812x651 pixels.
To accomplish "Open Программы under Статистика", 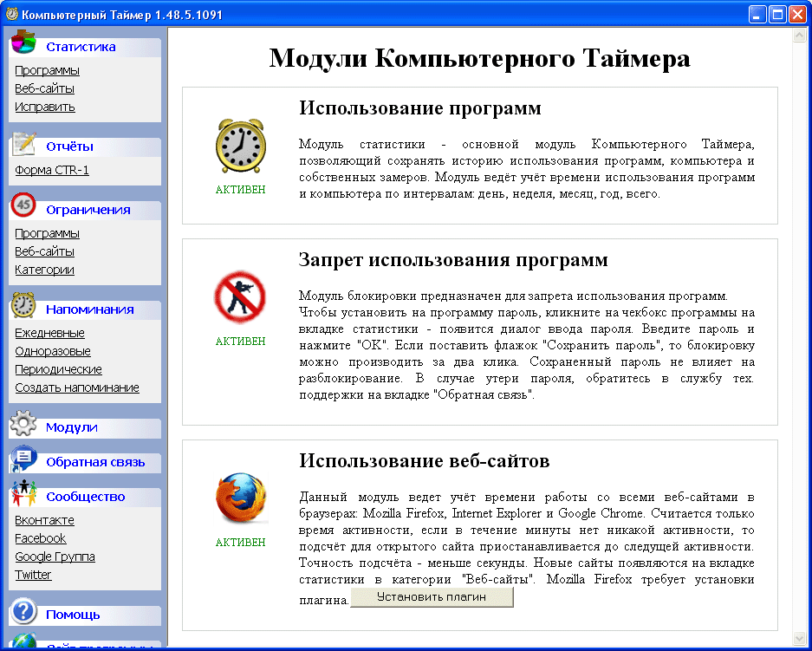I will 47,70.
